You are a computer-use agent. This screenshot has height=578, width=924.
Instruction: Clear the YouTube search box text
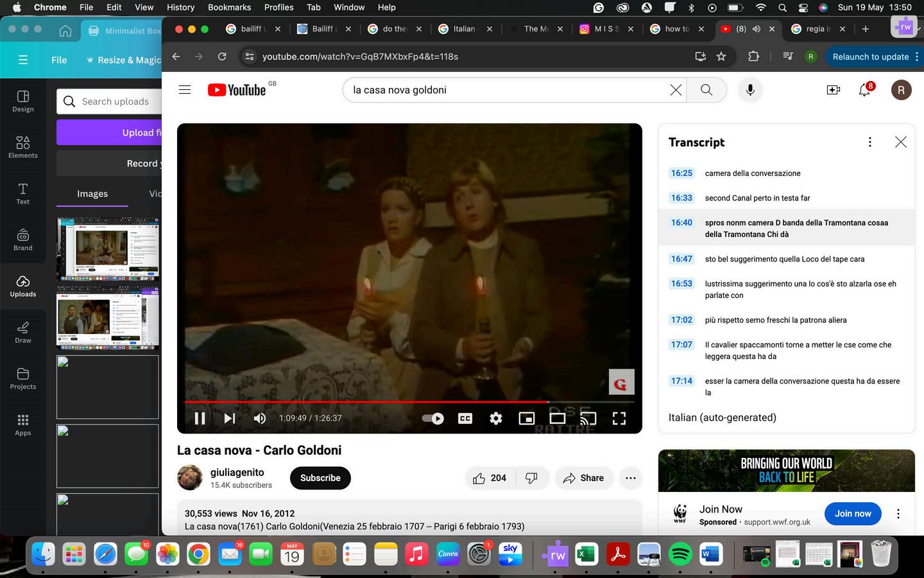676,90
